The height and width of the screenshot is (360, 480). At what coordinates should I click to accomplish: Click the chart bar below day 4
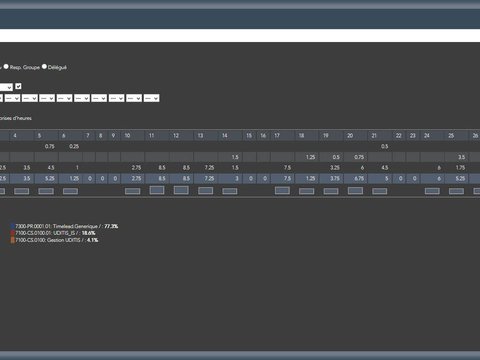(x=22, y=191)
